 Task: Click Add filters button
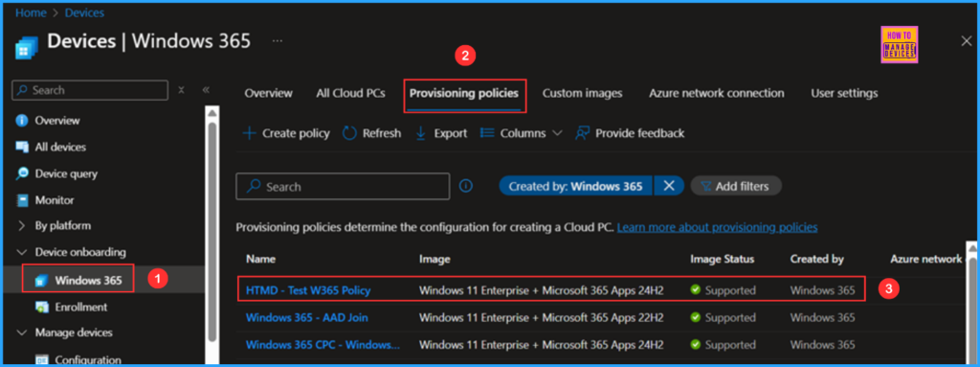736,186
